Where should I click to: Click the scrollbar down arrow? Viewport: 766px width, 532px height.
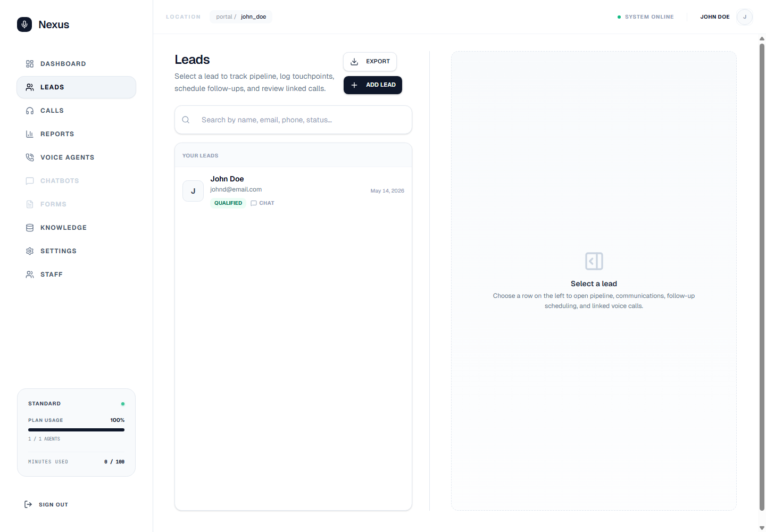(x=762, y=528)
